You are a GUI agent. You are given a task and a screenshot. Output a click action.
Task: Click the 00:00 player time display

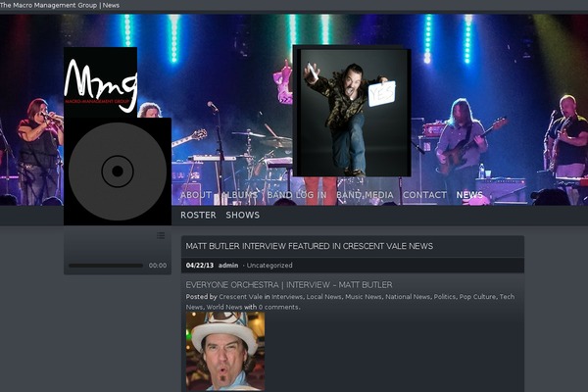[x=158, y=266]
